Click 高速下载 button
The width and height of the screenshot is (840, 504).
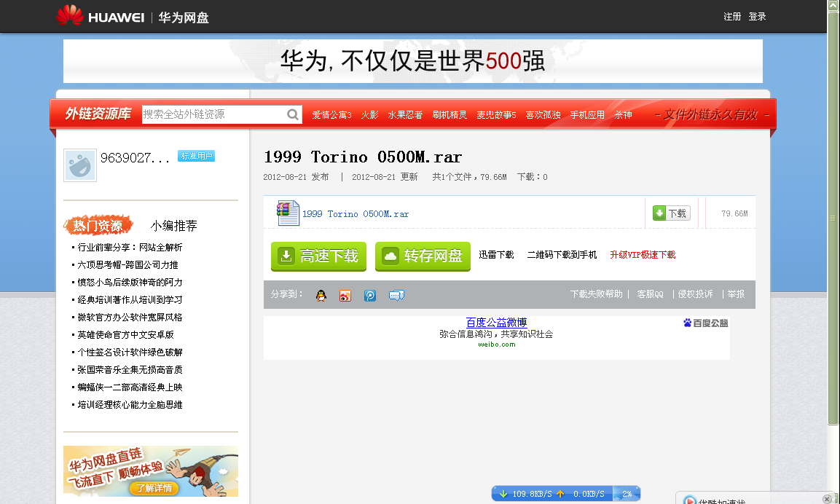coord(319,256)
